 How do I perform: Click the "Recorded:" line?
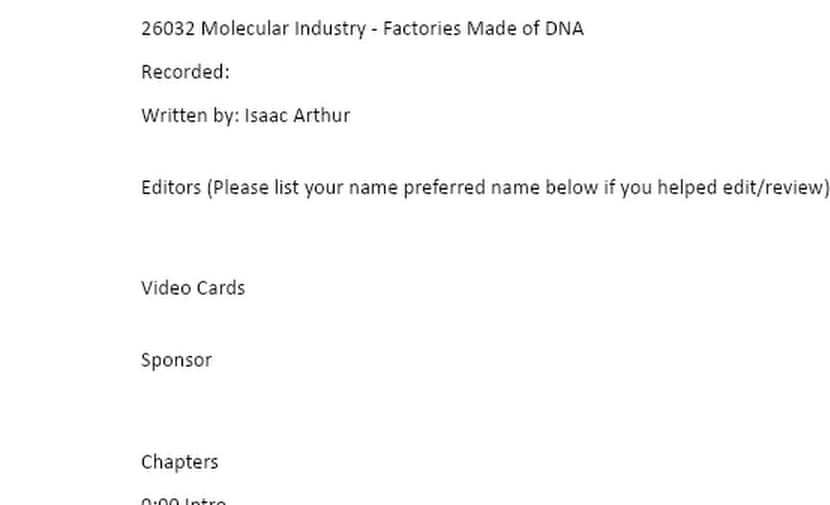pyautogui.click(x=185, y=72)
